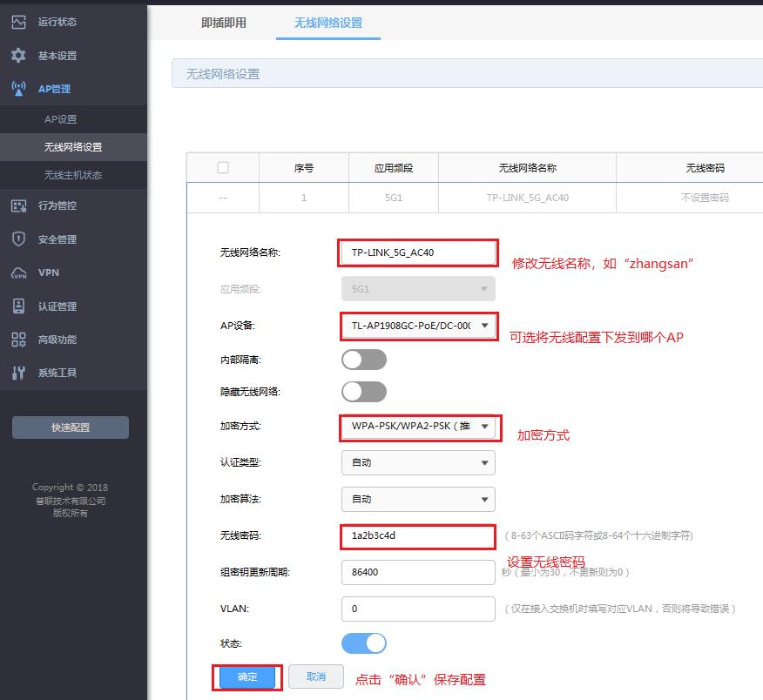Check the table header select-all checkbox

pos(222,167)
